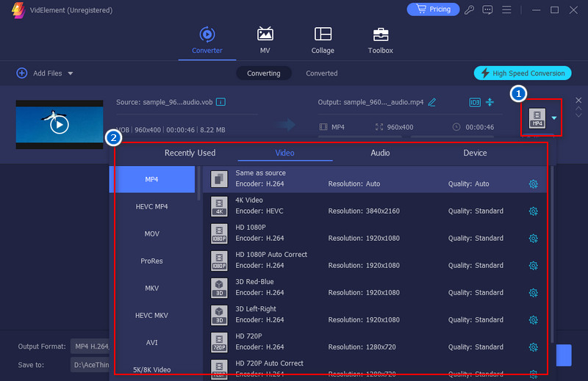The image size is (588, 381).
Task: Open settings gear for 4K Video
Action: point(534,211)
